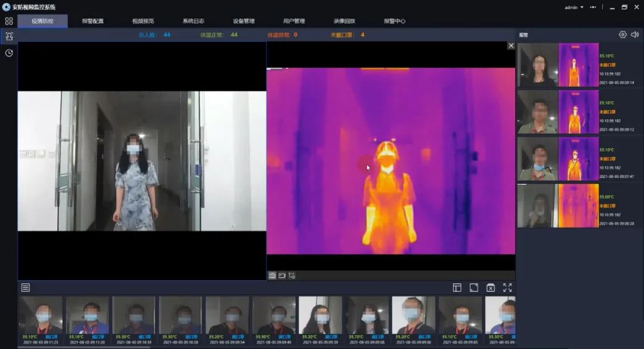Select the visible-light camera video pane
The height and width of the screenshot is (349, 644).
[x=142, y=160]
